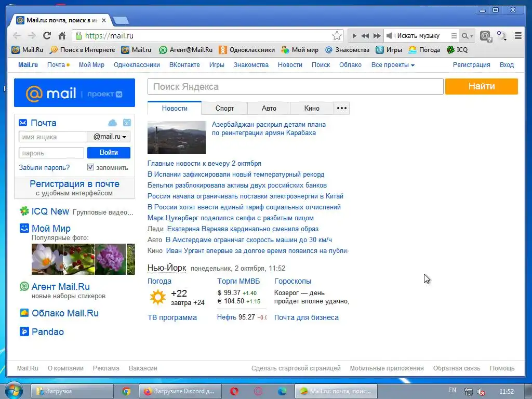The image size is (532, 399).
Task: Open the browser main menu icon
Action: 518,36
